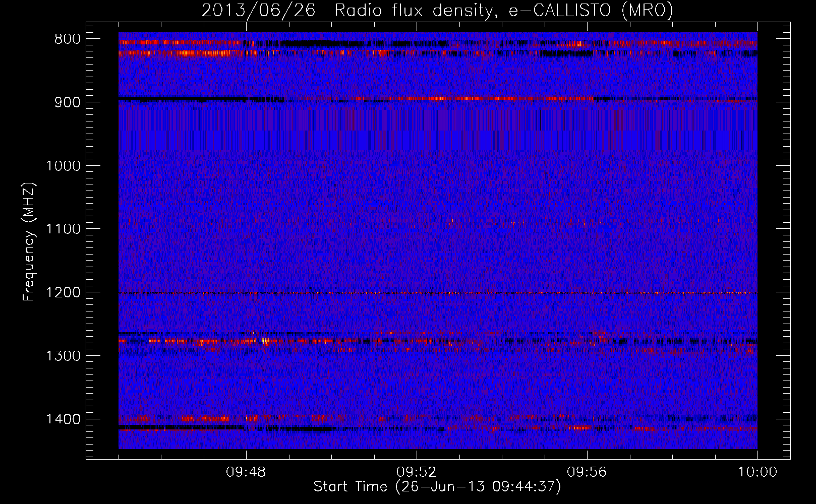The width and height of the screenshot is (816, 504).
Task: Select the 800 frequency axis label
Action: click(67, 39)
